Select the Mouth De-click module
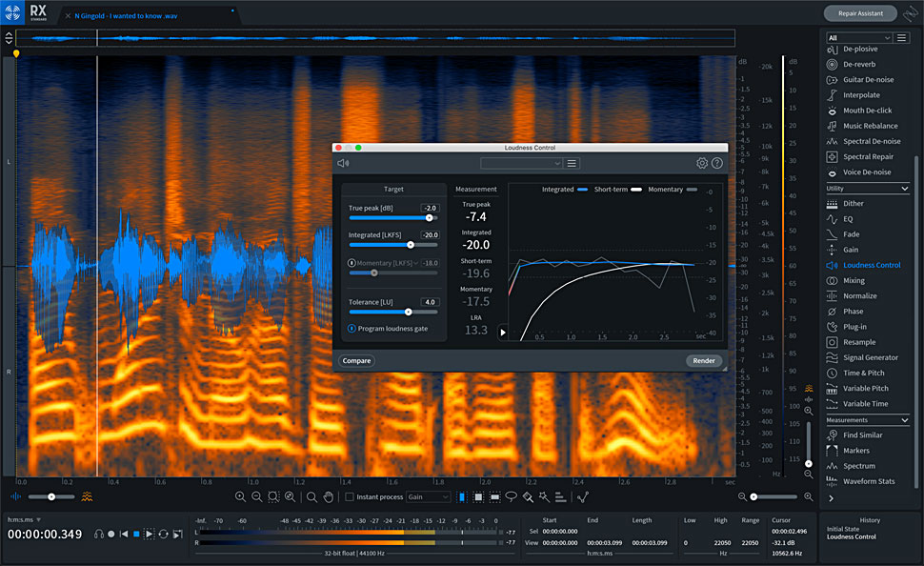The image size is (924, 566). [867, 111]
